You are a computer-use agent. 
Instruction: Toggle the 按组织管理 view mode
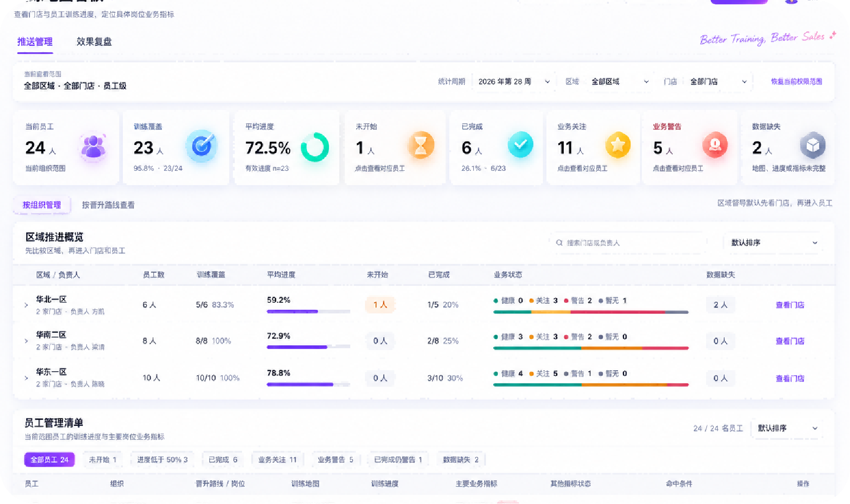point(42,205)
